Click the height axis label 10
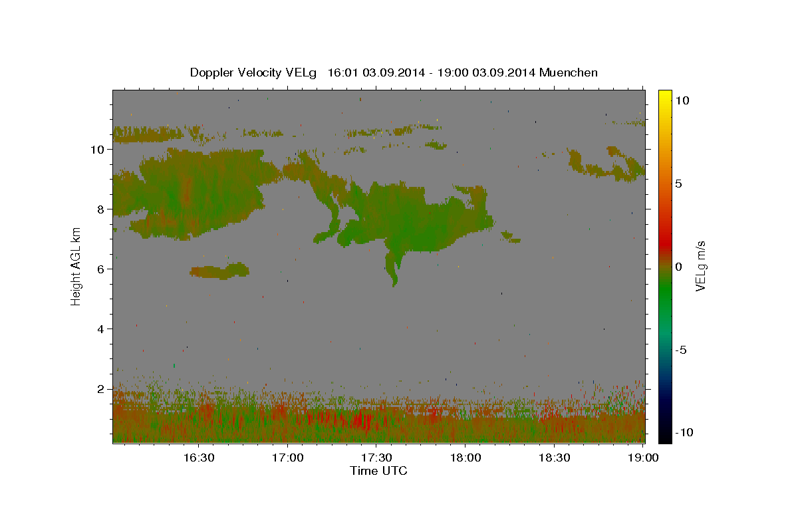Image resolution: width=798 pixels, height=532 pixels. 99,150
